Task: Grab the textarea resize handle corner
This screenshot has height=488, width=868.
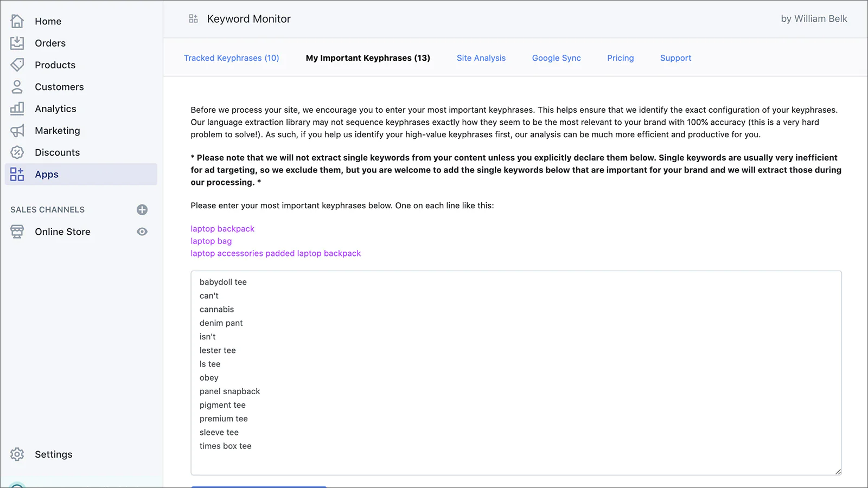Action: (838, 471)
